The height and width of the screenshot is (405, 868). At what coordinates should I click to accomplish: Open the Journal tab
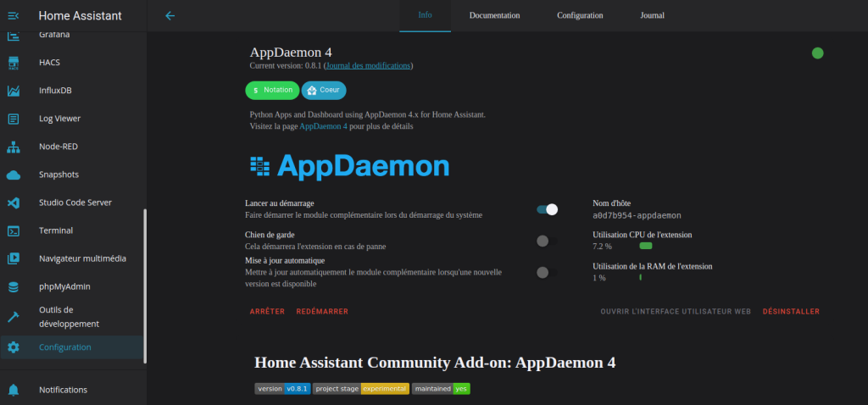coord(652,15)
